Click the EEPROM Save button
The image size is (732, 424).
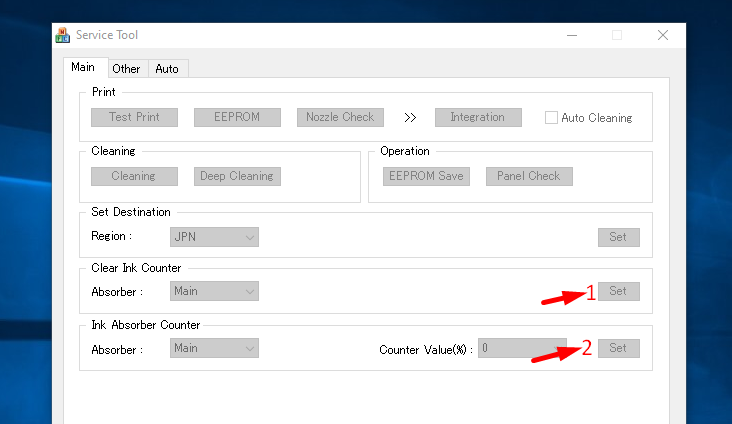pos(426,176)
